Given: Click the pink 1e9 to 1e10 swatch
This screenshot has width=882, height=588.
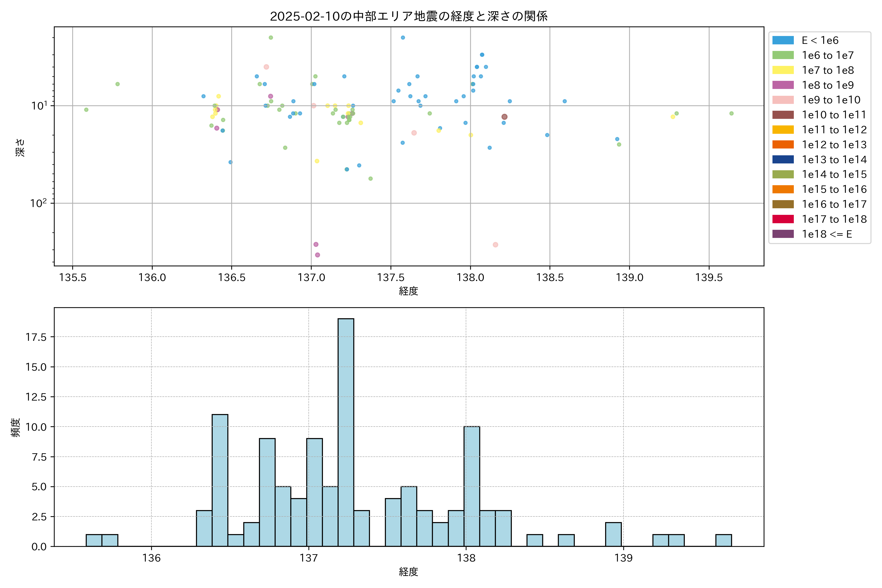Looking at the screenshot, I should pos(783,100).
